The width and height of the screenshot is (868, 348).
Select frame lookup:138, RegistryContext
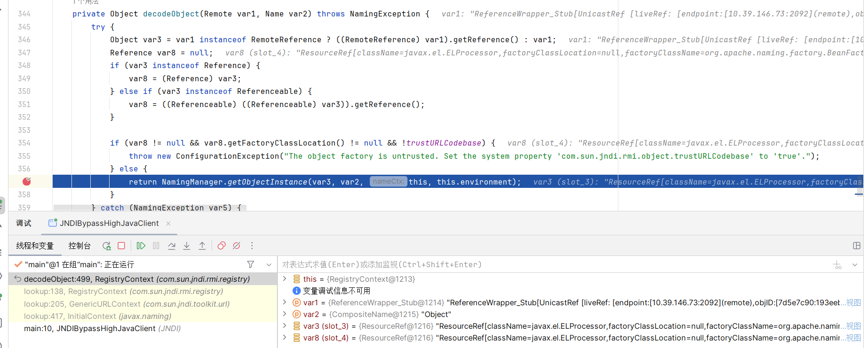pyautogui.click(x=143, y=291)
